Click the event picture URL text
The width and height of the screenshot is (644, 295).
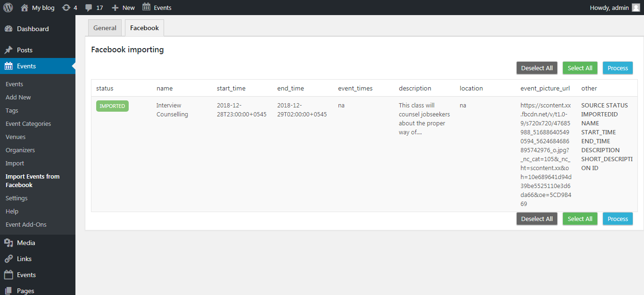tap(546, 155)
